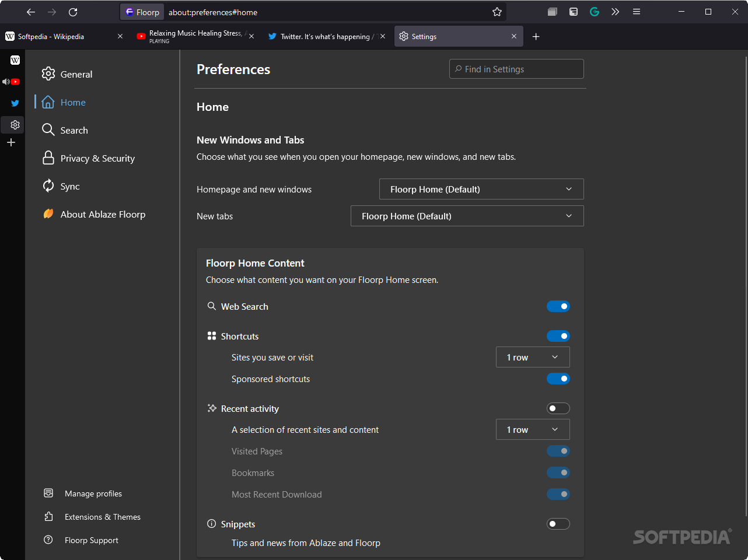The image size is (748, 560).
Task: Click Manage profiles link
Action: 83,494
